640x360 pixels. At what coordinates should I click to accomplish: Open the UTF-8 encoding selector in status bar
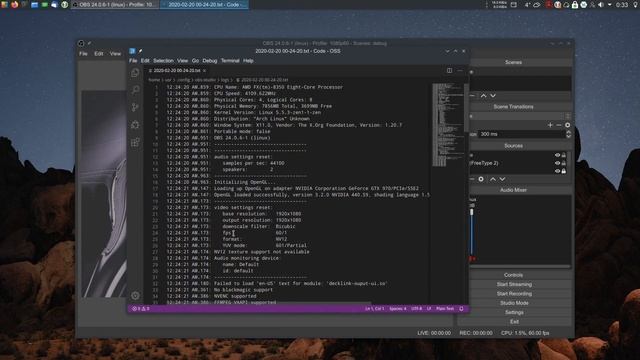(416, 309)
